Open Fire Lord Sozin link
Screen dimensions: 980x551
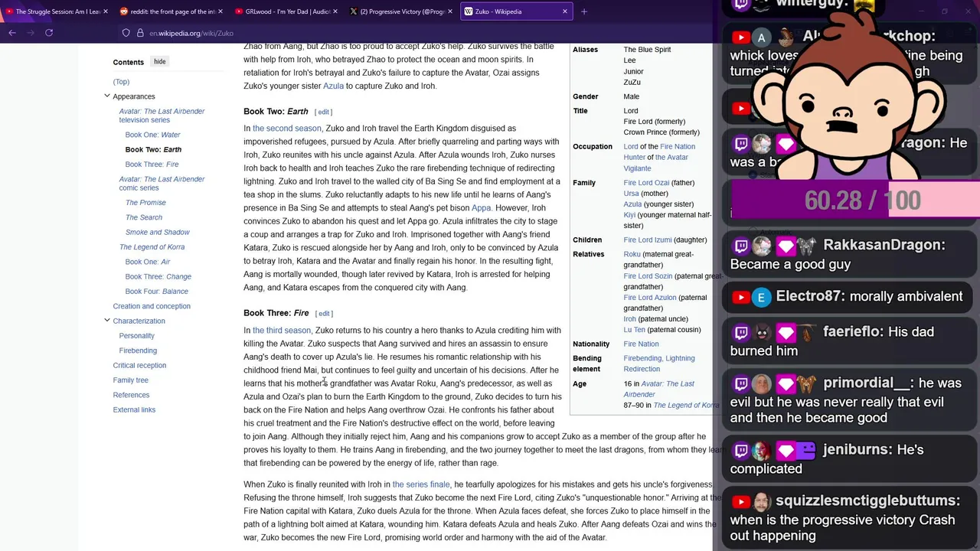648,275
